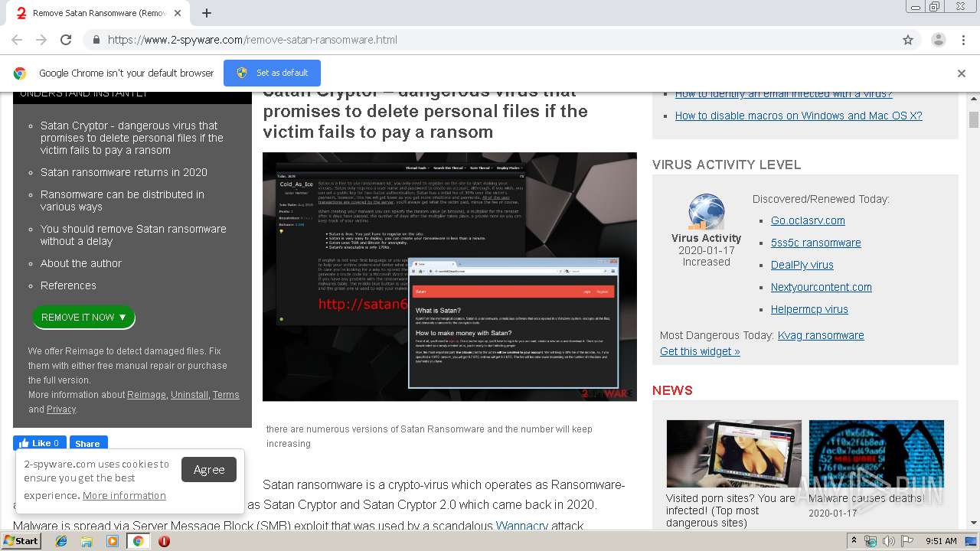Screen dimensions: 980x551
Task: Open 5ss5c ransomware link
Action: click(816, 243)
